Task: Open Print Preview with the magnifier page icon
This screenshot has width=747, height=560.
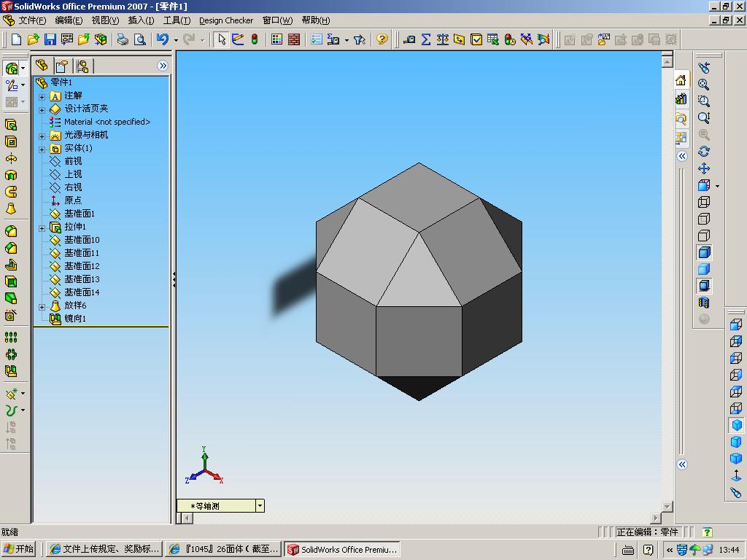Action: (139, 39)
